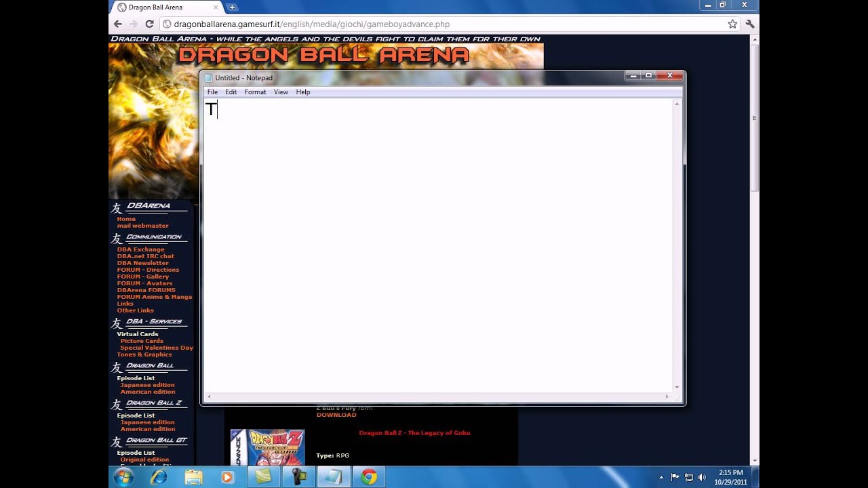868x488 pixels.
Task: Open the FORUM - Gallery link
Action: [143, 277]
